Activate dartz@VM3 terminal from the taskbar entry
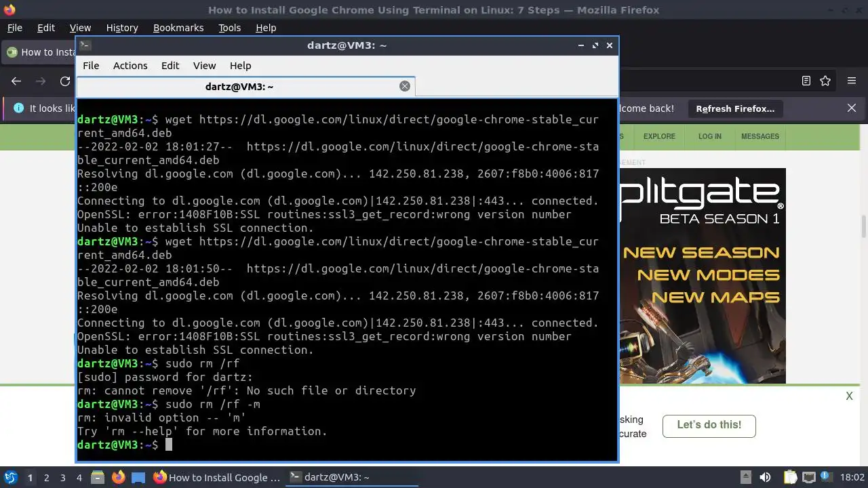This screenshot has height=488, width=868. (x=351, y=477)
